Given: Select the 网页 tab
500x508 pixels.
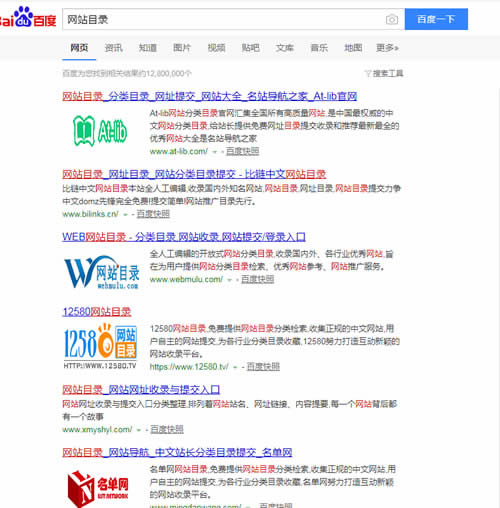Looking at the screenshot, I should [79, 48].
